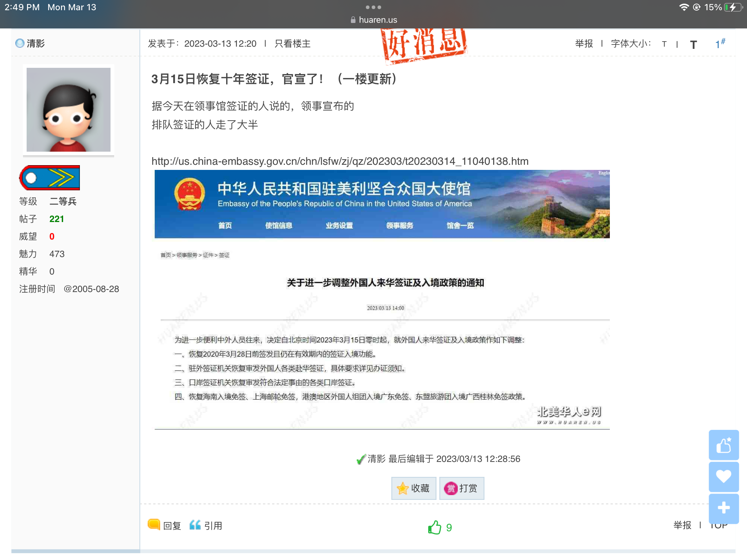This screenshot has width=747, height=560.
Task: Click the 使馆信息 menu in embassy banner
Action: (279, 225)
